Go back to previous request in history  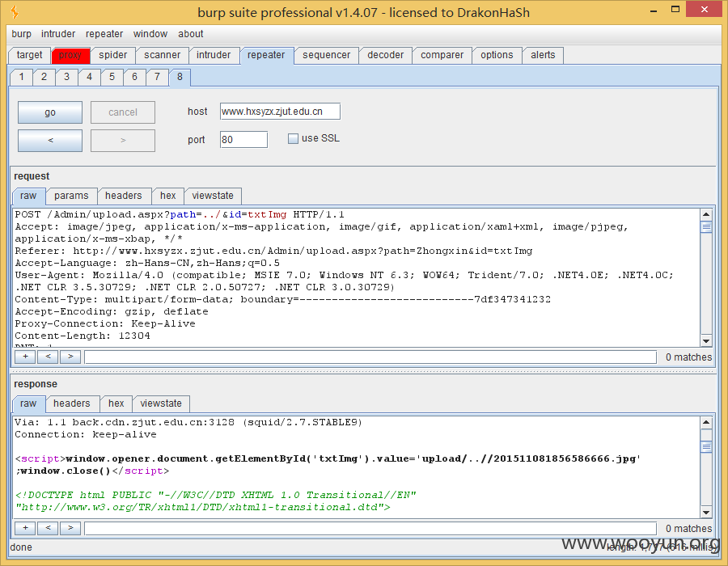pos(50,140)
